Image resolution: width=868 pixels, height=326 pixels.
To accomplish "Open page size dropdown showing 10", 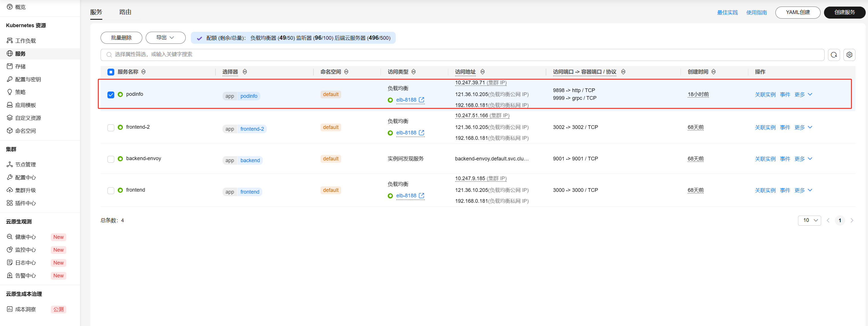I will (809, 220).
